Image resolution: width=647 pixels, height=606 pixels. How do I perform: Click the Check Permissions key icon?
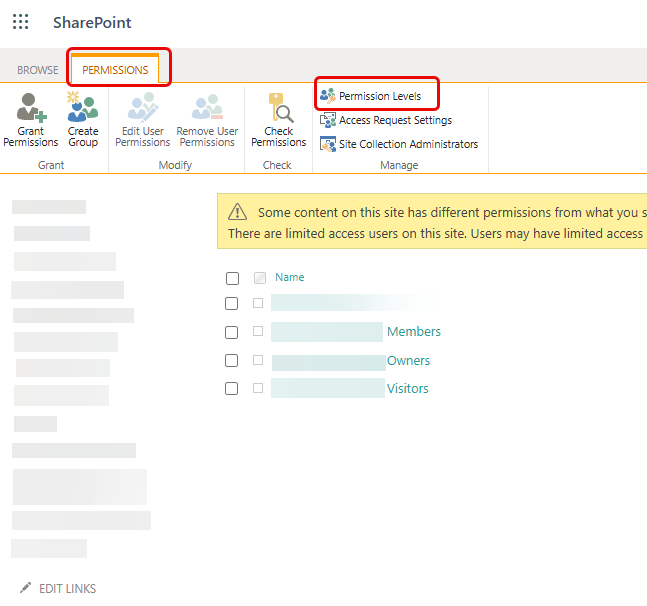pos(280,108)
